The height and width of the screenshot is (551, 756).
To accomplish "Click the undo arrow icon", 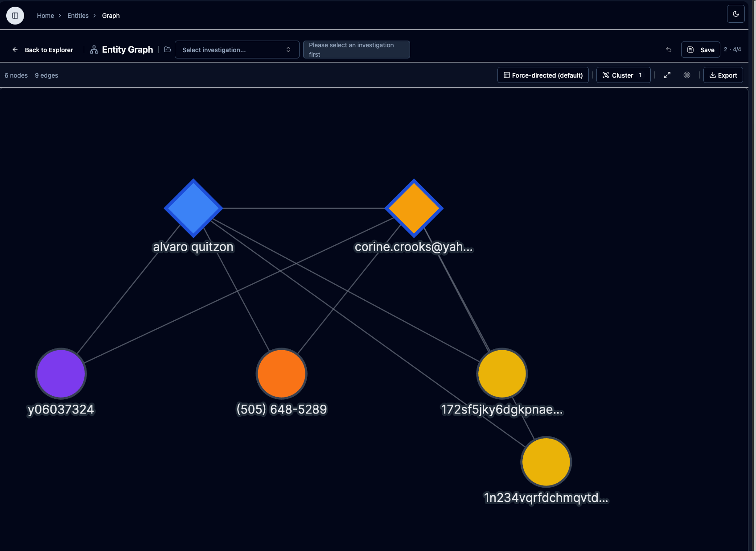I will (x=669, y=50).
